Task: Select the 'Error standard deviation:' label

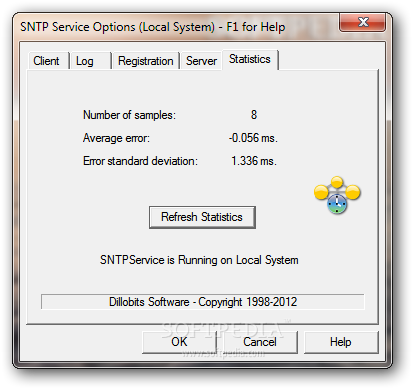Action: click(x=140, y=161)
